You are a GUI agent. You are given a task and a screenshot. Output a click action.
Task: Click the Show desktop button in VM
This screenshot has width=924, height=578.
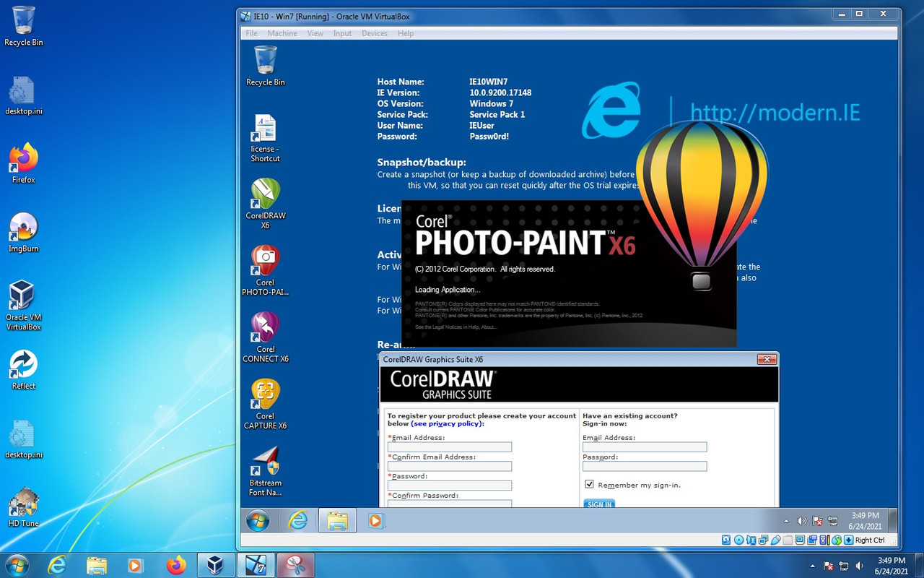coord(893,520)
